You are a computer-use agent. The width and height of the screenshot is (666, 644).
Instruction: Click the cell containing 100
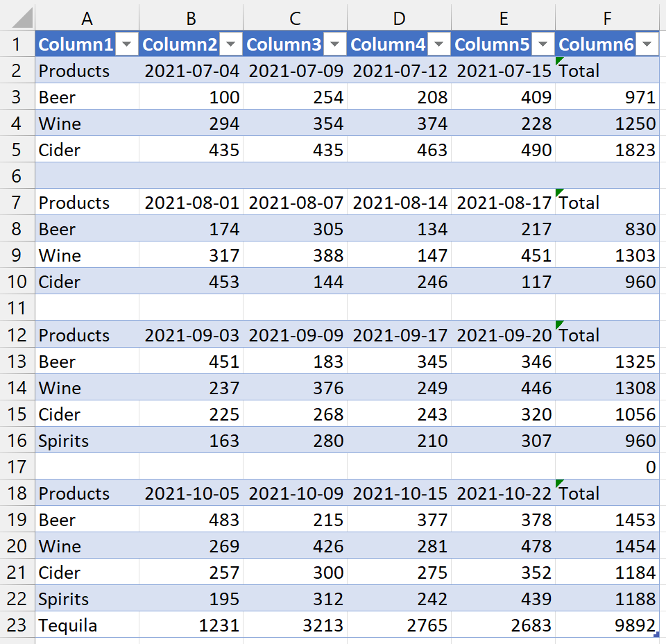(x=191, y=97)
